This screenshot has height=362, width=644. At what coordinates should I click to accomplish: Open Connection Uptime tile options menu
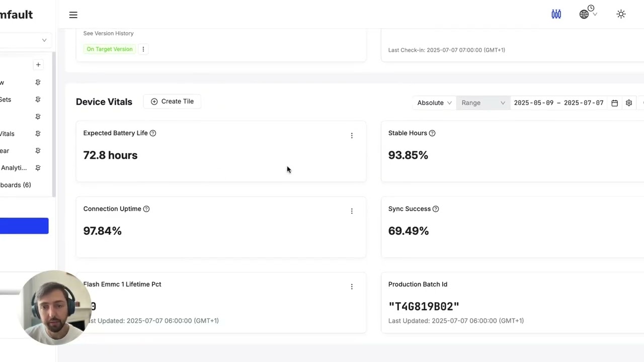352,211
